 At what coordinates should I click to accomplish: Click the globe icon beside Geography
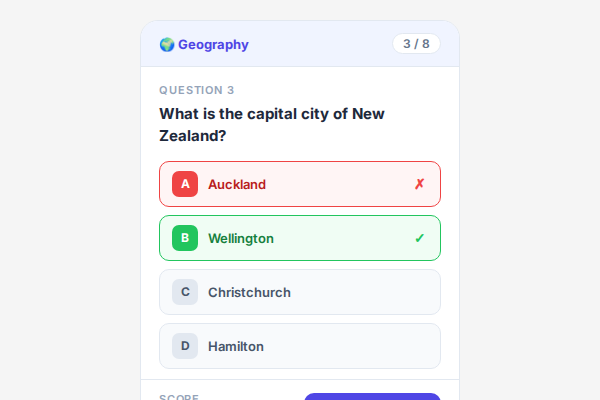(x=167, y=44)
